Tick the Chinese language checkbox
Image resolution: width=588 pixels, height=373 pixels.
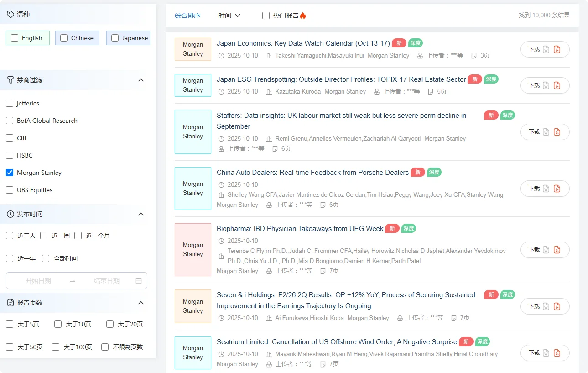(64, 38)
